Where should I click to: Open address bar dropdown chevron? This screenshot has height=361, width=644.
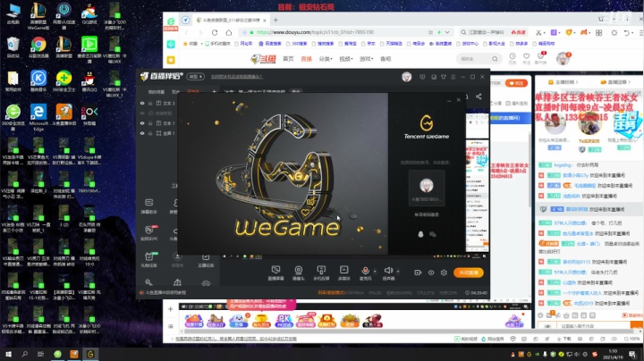[447, 32]
